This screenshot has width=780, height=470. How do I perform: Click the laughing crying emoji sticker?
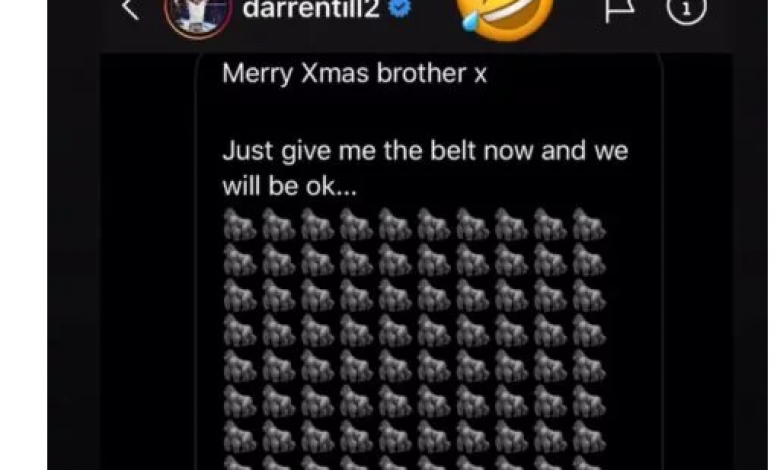505,17
